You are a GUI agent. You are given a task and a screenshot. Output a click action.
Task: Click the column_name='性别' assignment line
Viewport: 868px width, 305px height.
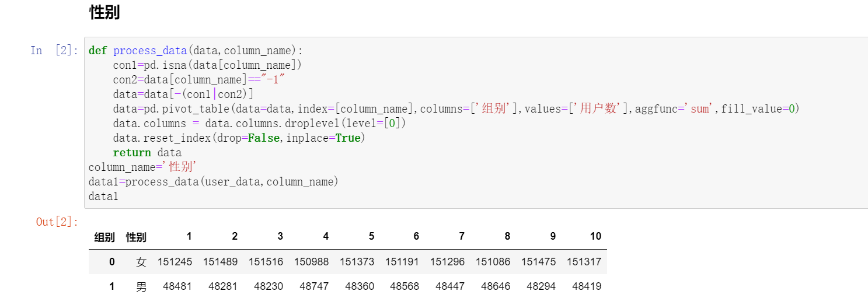(143, 167)
